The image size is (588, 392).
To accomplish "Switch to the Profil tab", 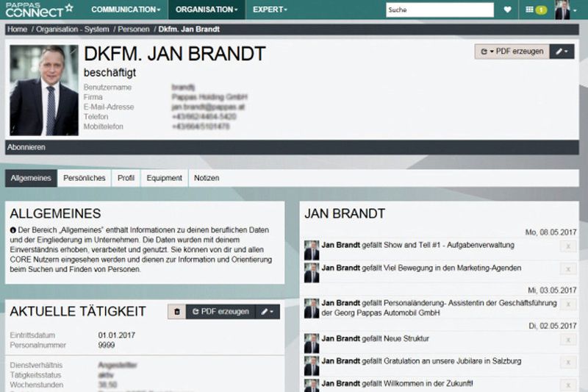I will pyautogui.click(x=126, y=178).
